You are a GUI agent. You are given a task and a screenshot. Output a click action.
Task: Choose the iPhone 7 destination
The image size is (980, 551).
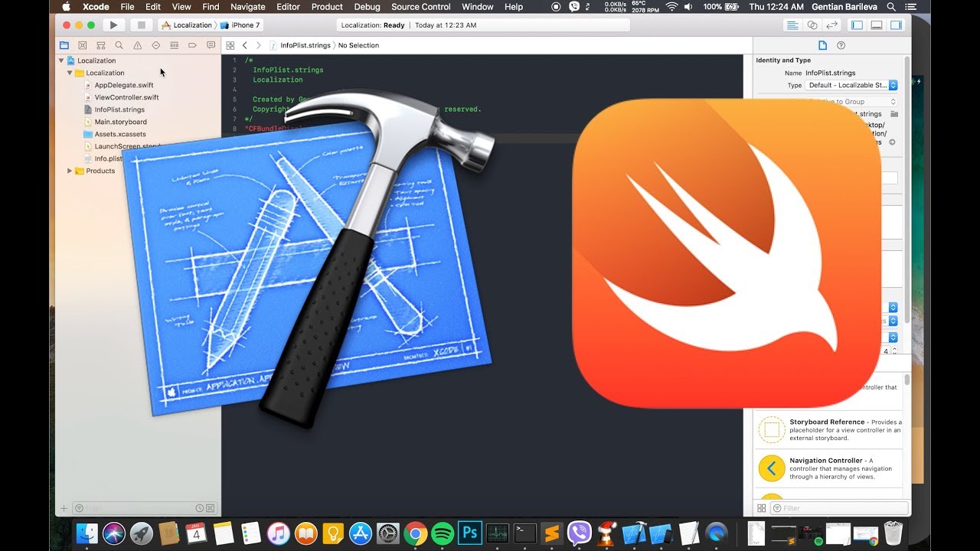(241, 25)
